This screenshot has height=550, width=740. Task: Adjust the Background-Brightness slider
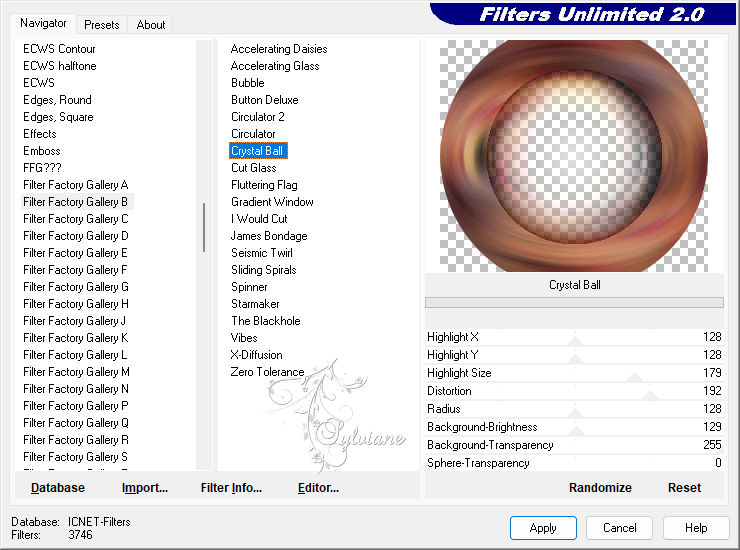click(574, 427)
